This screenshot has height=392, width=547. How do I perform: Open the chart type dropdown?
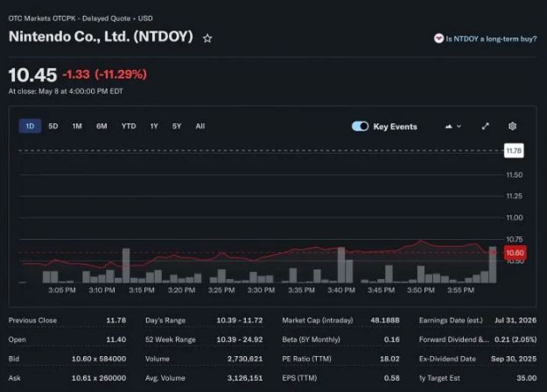click(453, 126)
